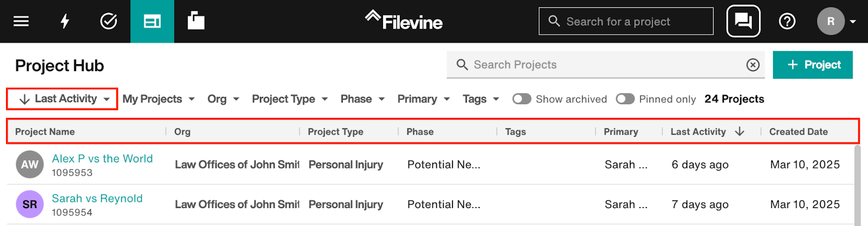Screen dimensions: 868x226
Task: Expand the Last Activity sort dropdown
Action: click(x=63, y=99)
